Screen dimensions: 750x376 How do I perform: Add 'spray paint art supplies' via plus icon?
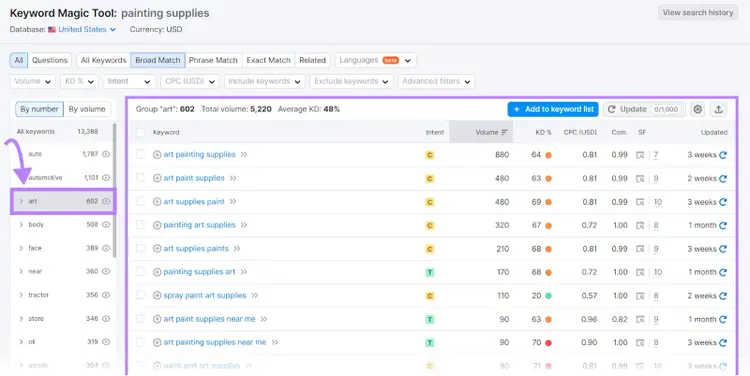[x=157, y=295]
